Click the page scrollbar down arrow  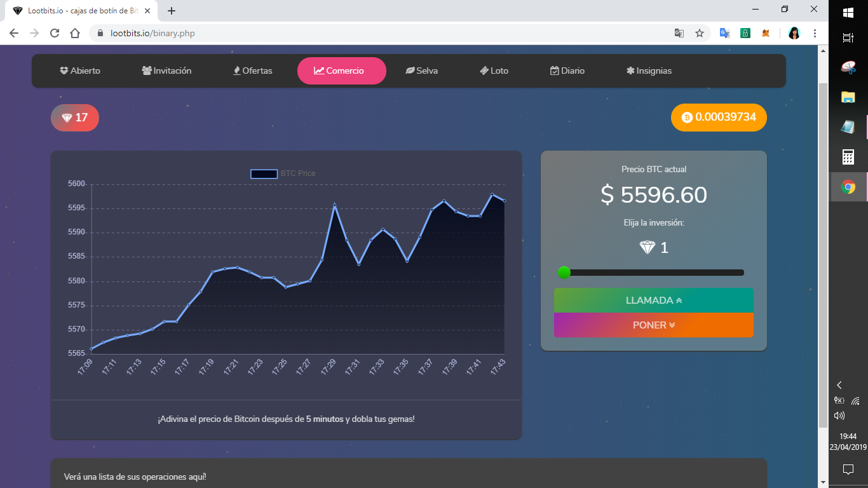coord(823,482)
